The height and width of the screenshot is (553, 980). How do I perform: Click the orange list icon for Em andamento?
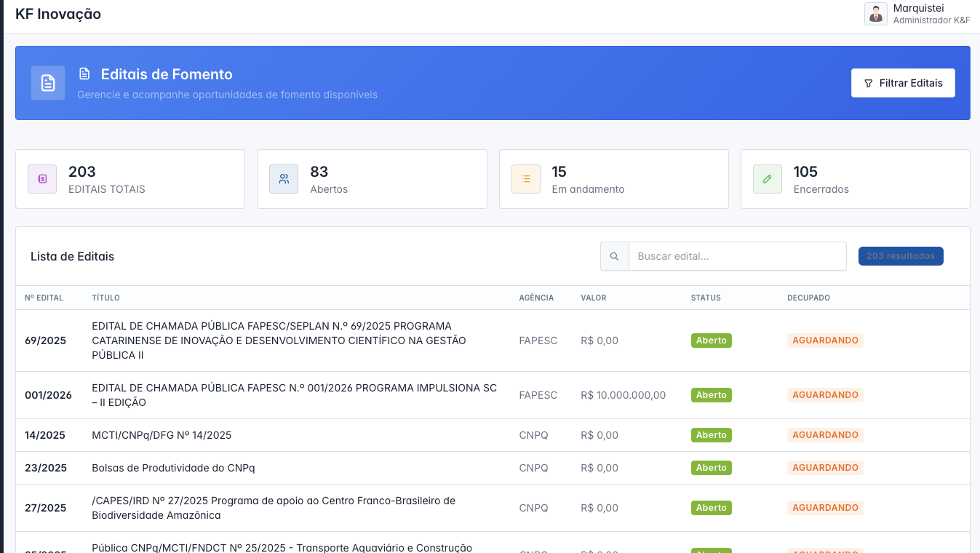click(x=526, y=179)
